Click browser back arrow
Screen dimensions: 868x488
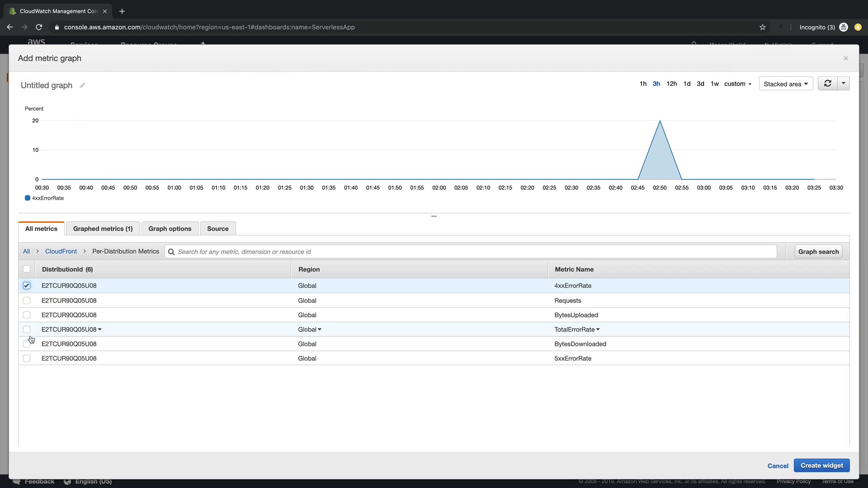(x=10, y=27)
